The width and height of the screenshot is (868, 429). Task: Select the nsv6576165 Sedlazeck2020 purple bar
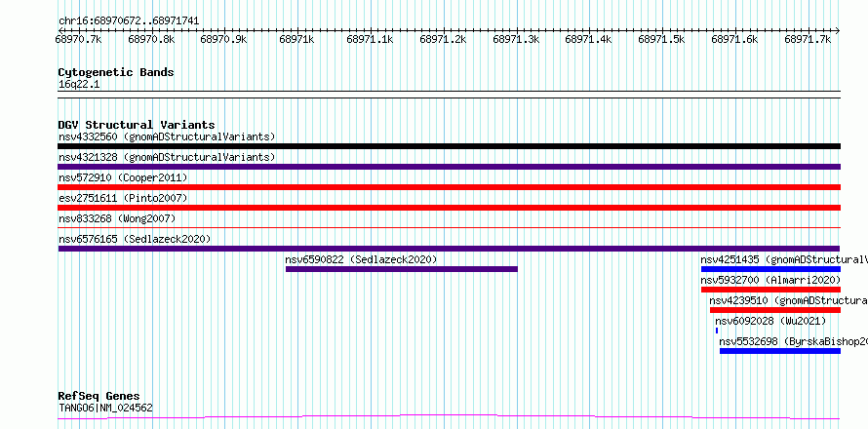(x=449, y=249)
